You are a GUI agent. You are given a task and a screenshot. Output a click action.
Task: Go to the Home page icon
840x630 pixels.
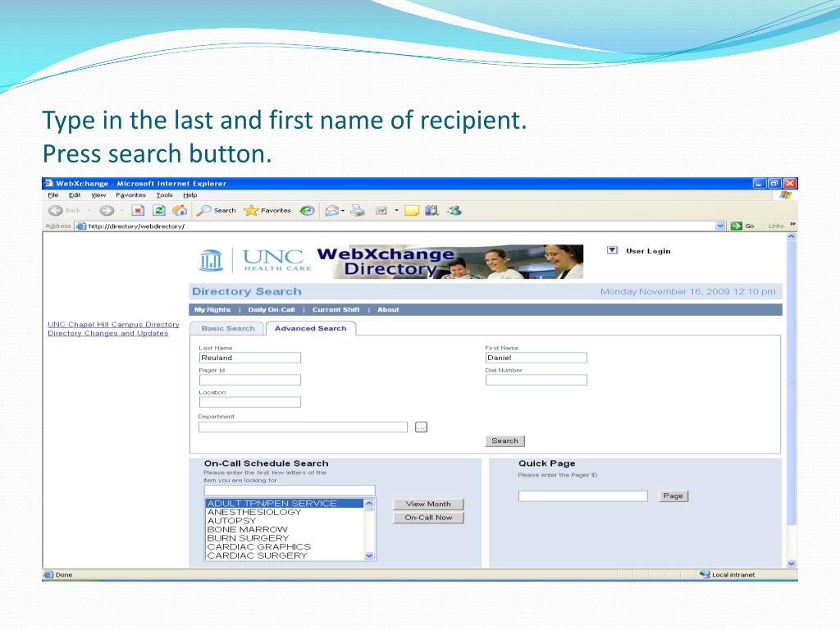point(180,211)
